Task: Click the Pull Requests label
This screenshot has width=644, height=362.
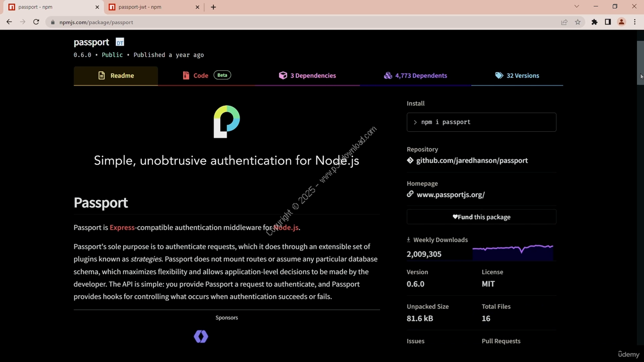Action: pos(501,341)
